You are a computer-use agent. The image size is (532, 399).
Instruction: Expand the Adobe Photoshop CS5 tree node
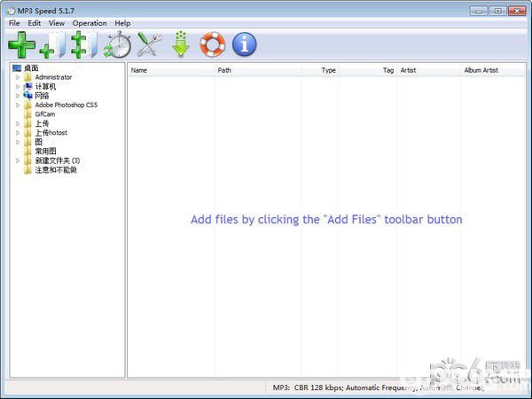[18, 106]
